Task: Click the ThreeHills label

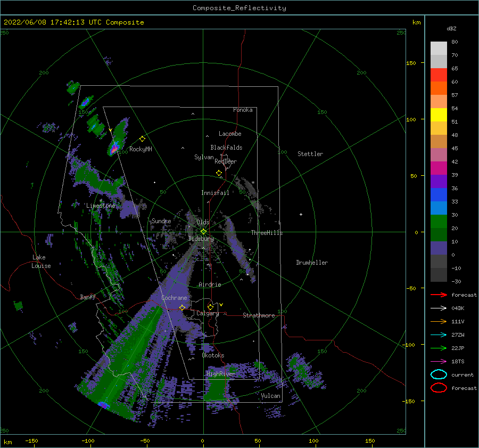Action: tap(267, 233)
